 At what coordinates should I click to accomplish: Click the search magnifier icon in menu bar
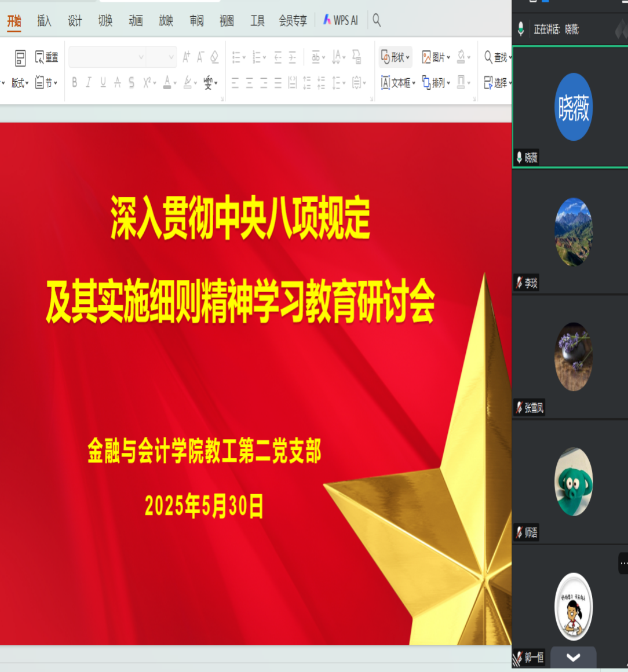(377, 21)
